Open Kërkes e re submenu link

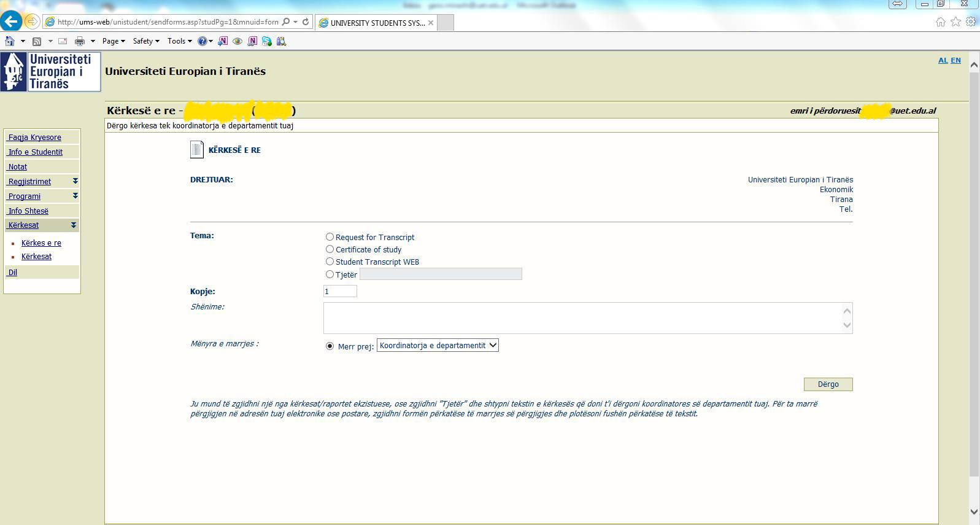click(41, 243)
